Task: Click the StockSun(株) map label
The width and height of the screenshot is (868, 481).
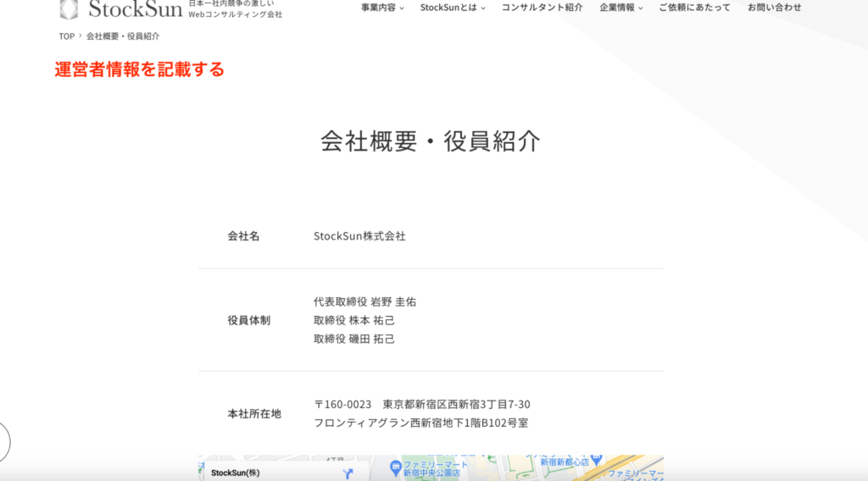Action: point(236,473)
